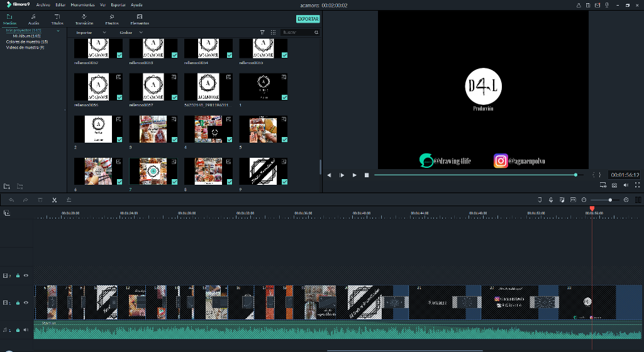The width and height of the screenshot is (644, 352).
Task: Stop playback with the stop button
Action: (367, 175)
